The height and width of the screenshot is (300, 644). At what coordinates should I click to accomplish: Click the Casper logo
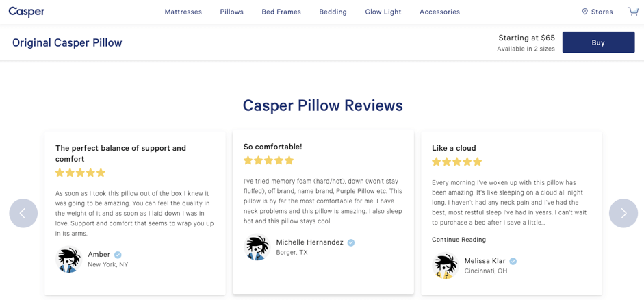pos(27,12)
